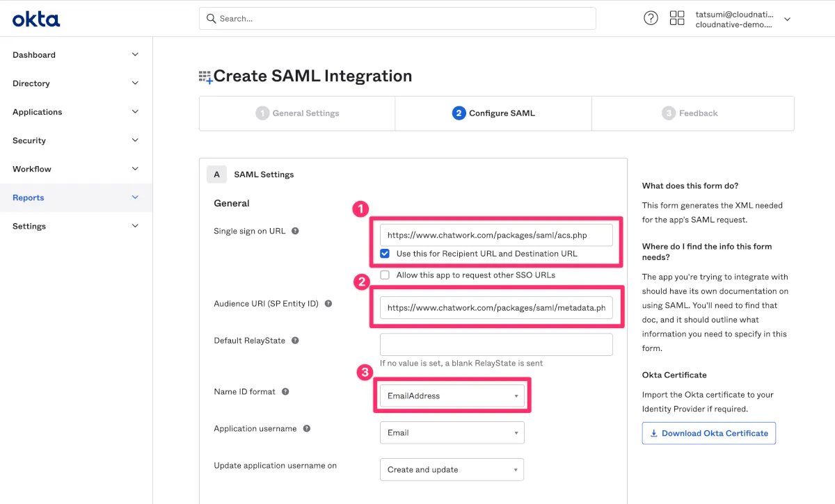The height and width of the screenshot is (504, 835).
Task: Enable Allow this app to request other SSO URLs
Action: [385, 275]
